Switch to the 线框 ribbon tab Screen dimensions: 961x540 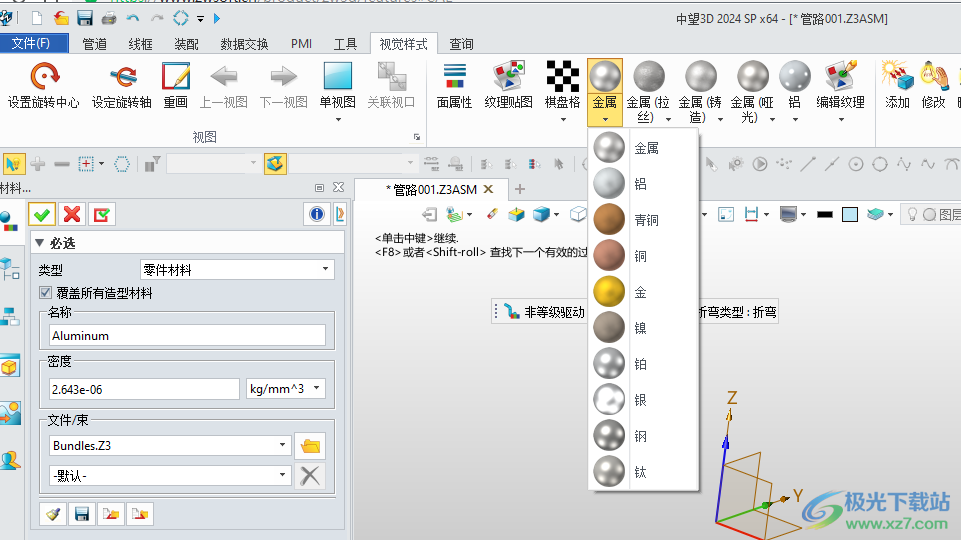[x=140, y=44]
